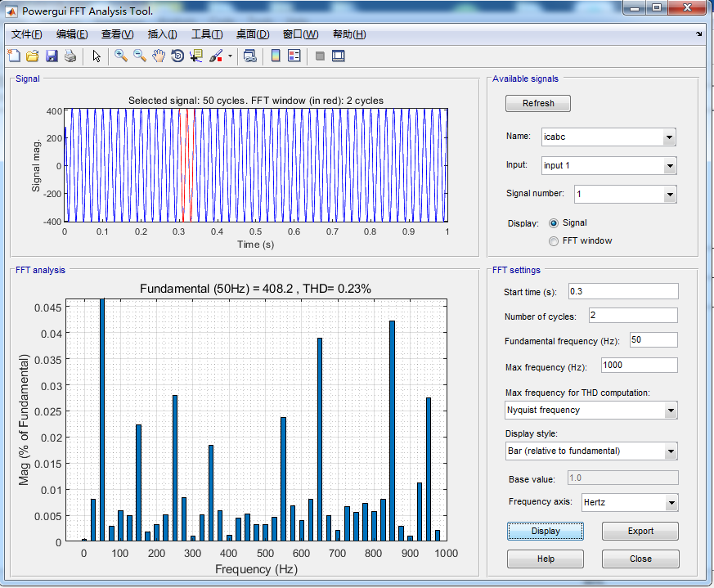Screen dimensions: 714x588
Task: Open the Frequency axis Hertz dropdown
Action: coord(630,502)
